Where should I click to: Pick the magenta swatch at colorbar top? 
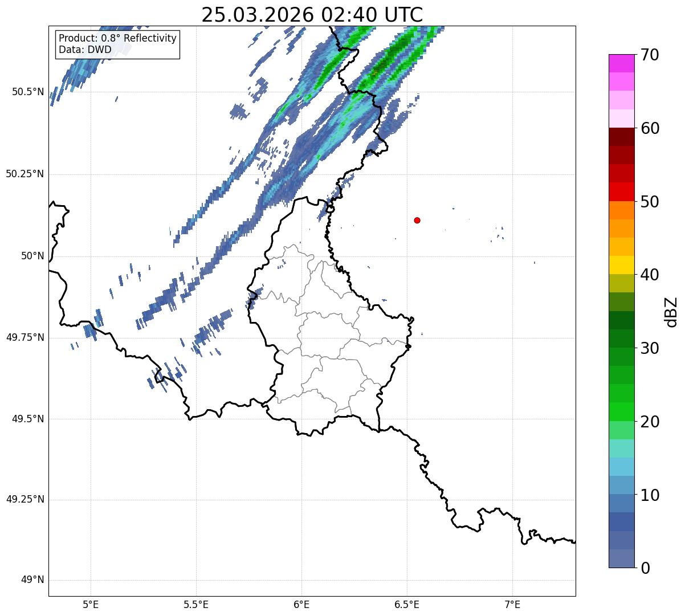622,63
